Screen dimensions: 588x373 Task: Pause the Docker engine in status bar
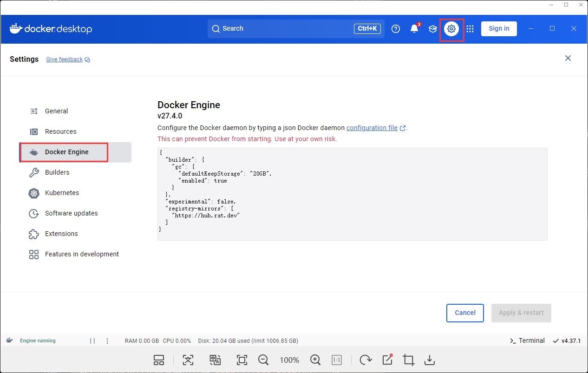click(92, 341)
